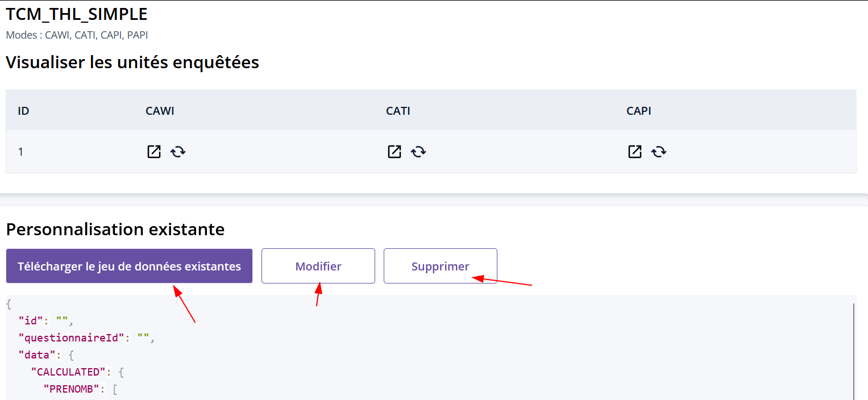Screen dimensions: 868x400
Task: Open CAPI questionnaire external link icon
Action: click(635, 152)
